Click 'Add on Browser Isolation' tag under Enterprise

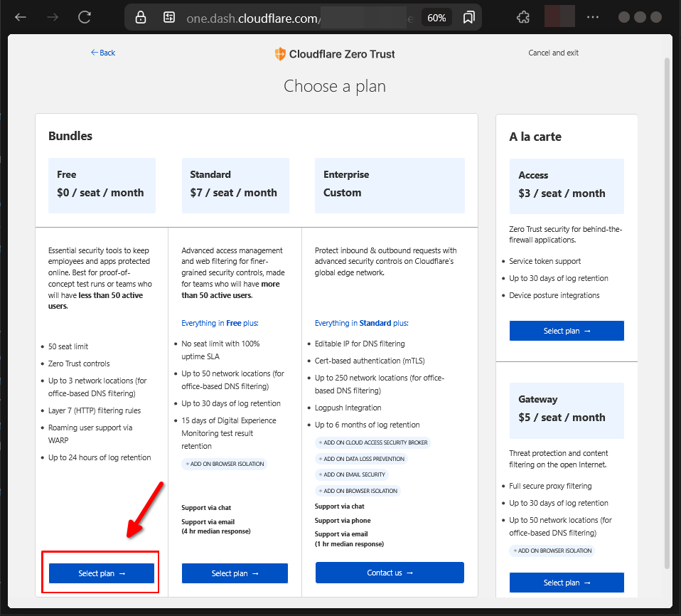[358, 491]
